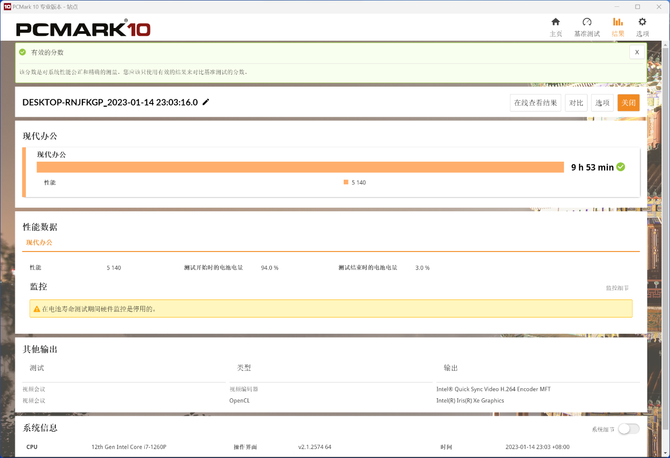Screen dimensions: 670x458
Task: Click the 类型 column header
Action: coord(244,368)
